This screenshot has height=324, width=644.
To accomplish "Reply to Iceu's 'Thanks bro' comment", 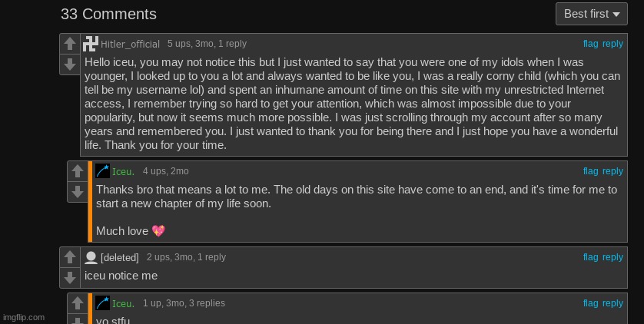I will 612,171.
